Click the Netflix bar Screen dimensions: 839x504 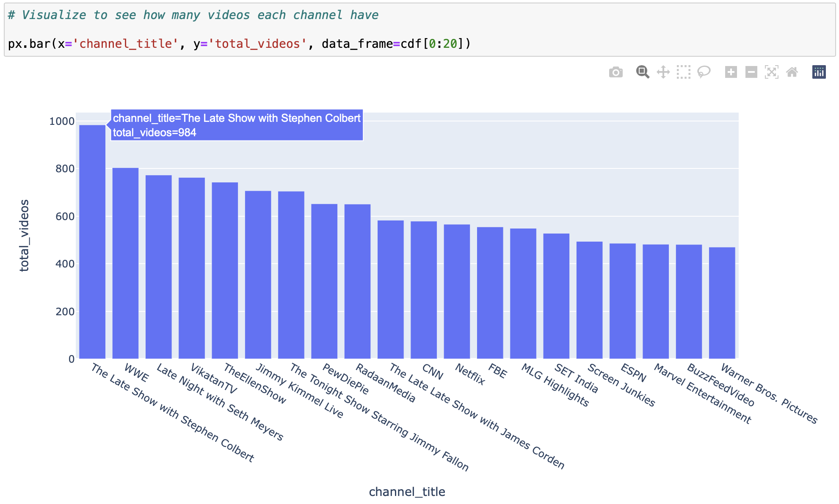457,292
